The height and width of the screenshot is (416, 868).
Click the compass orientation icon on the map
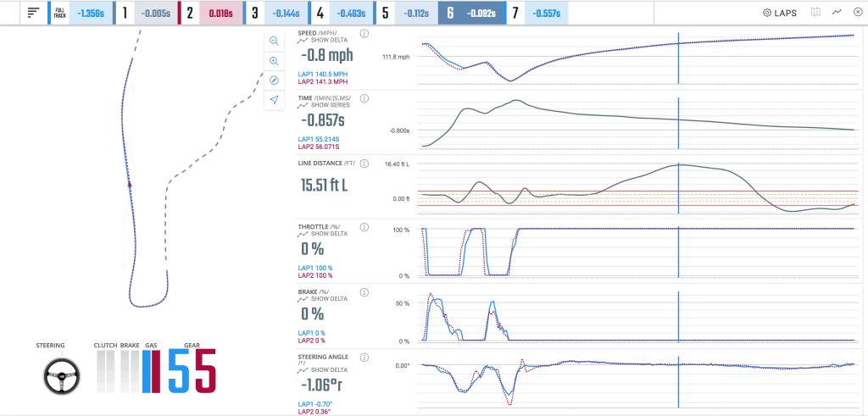point(274,80)
